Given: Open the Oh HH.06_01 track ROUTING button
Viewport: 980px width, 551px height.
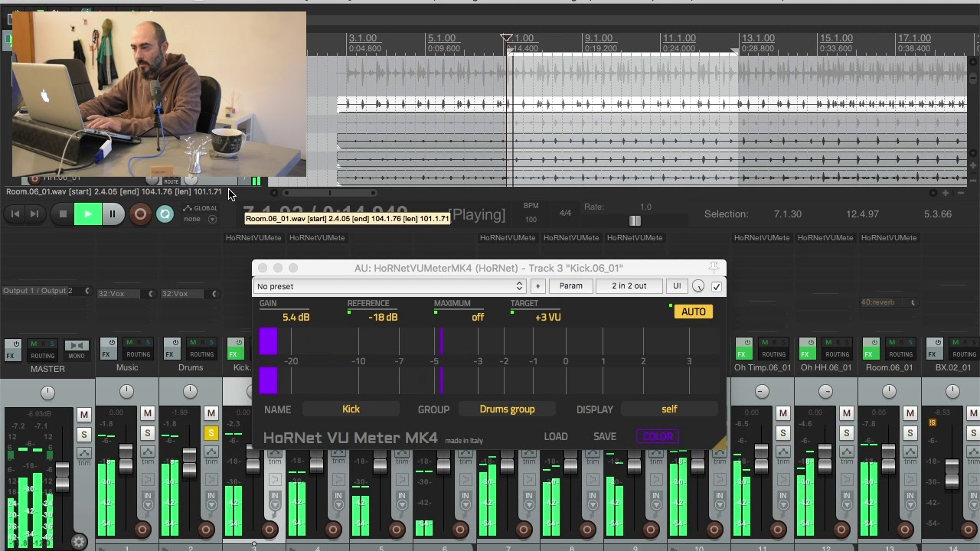Looking at the screenshot, I should click(x=837, y=350).
